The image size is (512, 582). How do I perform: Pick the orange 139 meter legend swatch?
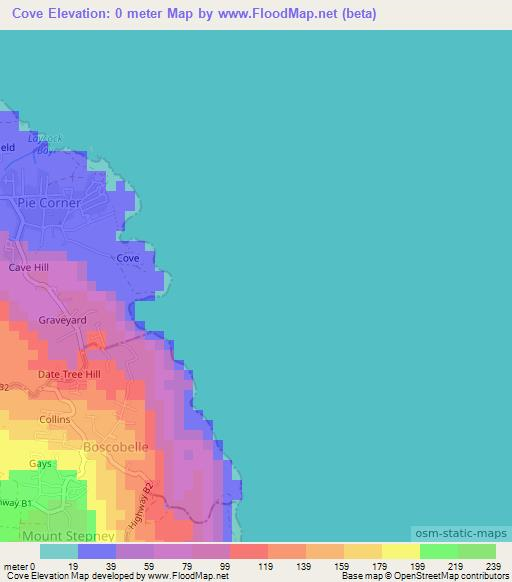(287, 551)
